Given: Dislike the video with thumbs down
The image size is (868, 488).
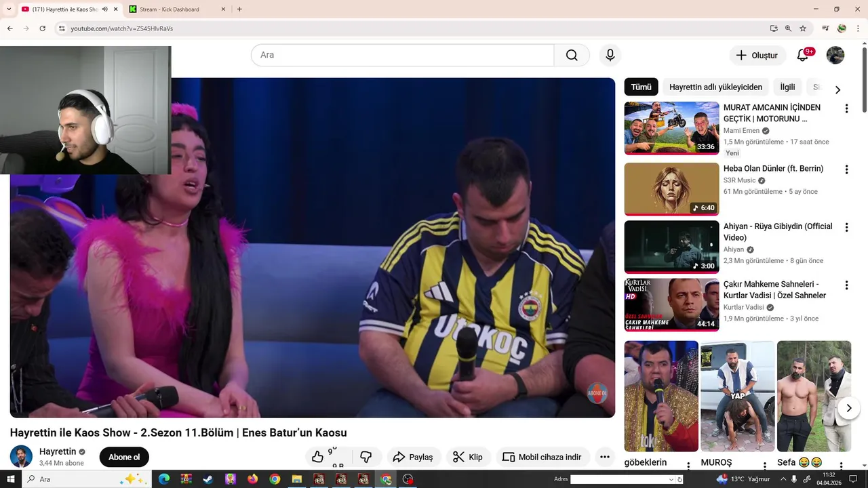Looking at the screenshot, I should point(366,457).
